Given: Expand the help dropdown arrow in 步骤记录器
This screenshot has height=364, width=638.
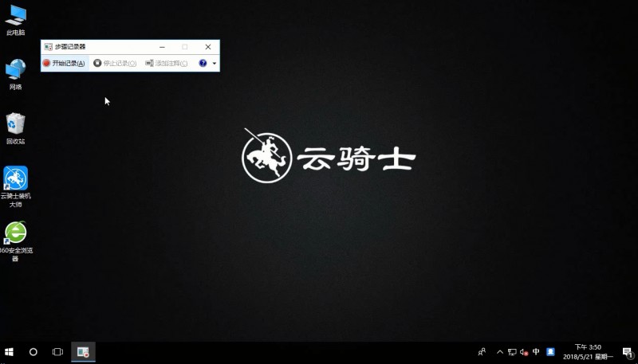Looking at the screenshot, I should tap(215, 64).
